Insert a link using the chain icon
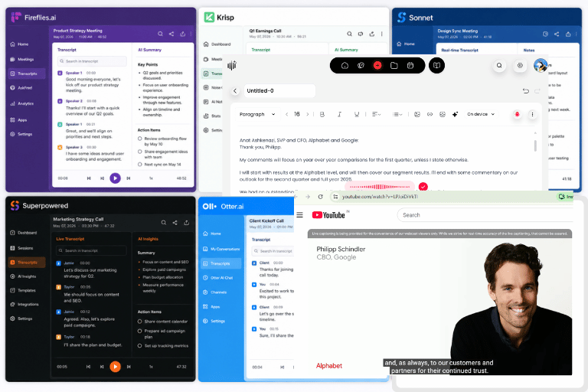The image size is (588, 392). click(x=430, y=114)
